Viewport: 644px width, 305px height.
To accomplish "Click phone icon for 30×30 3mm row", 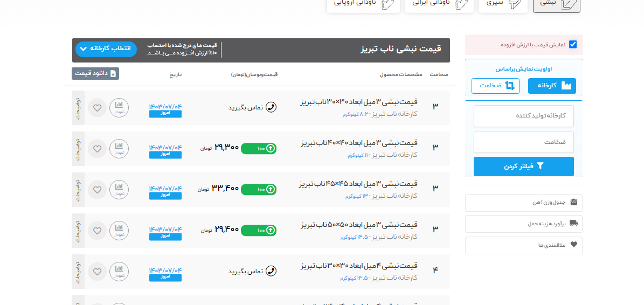I will click(271, 107).
